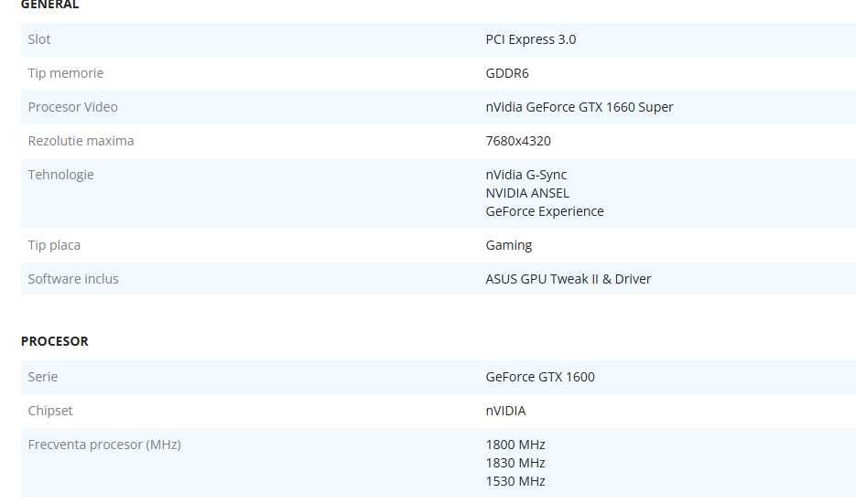Select the '7680x4320' resolution value
This screenshot has width=856, height=504.
pos(518,141)
